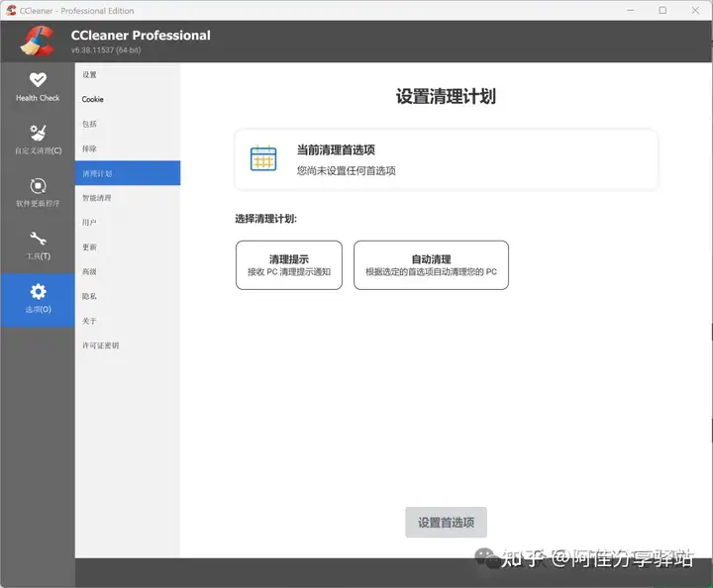Open the 更新 updates submenu item
This screenshot has height=588, width=713.
[x=128, y=246]
